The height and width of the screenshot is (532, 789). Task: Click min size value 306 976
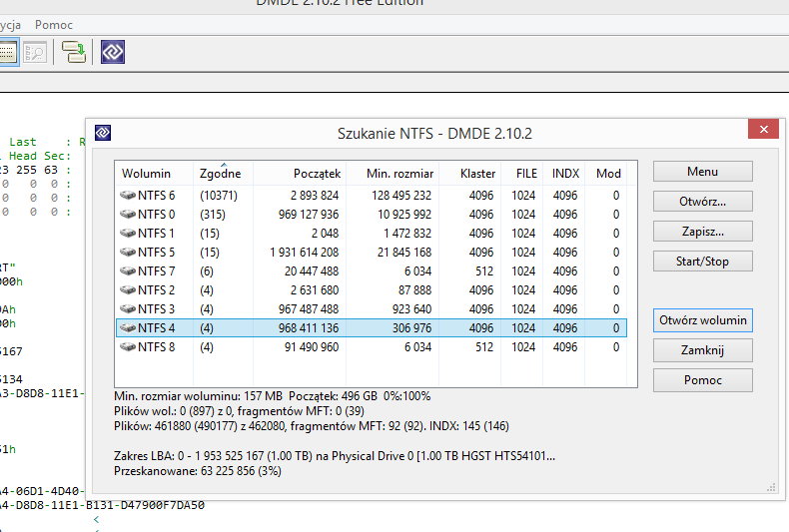[x=412, y=327]
